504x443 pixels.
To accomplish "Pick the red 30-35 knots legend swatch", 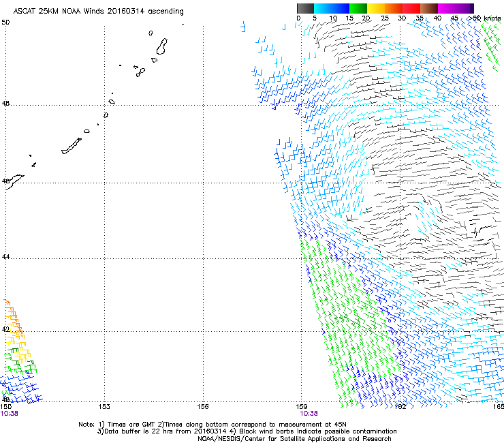I will point(411,8).
